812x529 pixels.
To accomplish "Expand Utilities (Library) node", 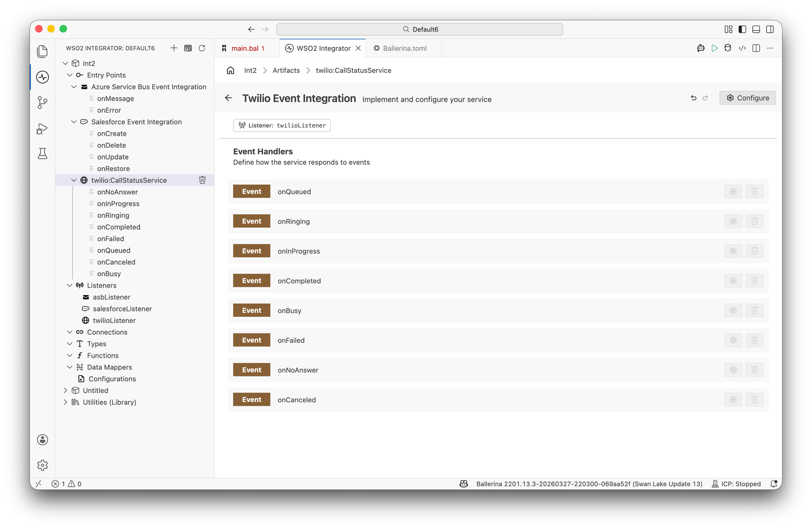I will [x=65, y=402].
